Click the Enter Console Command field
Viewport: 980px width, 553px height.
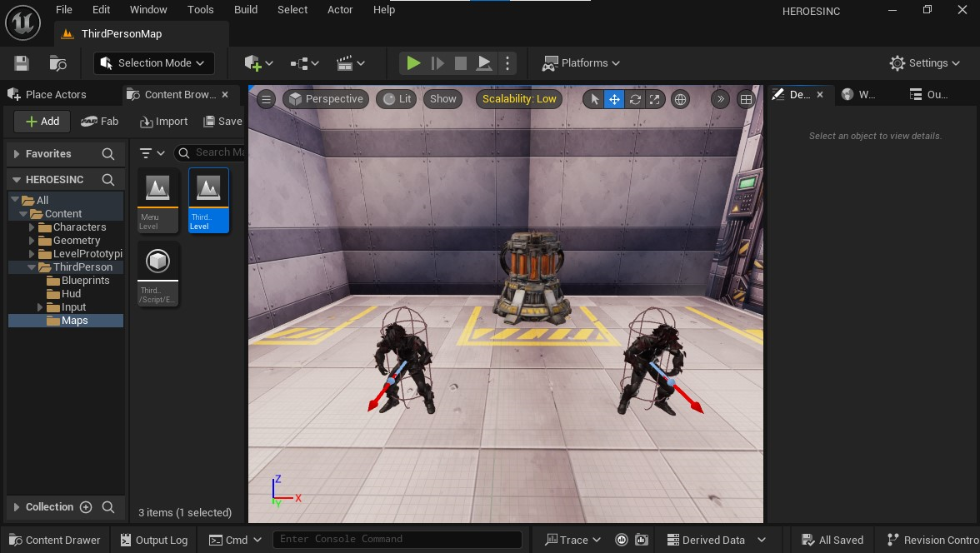[x=397, y=540]
